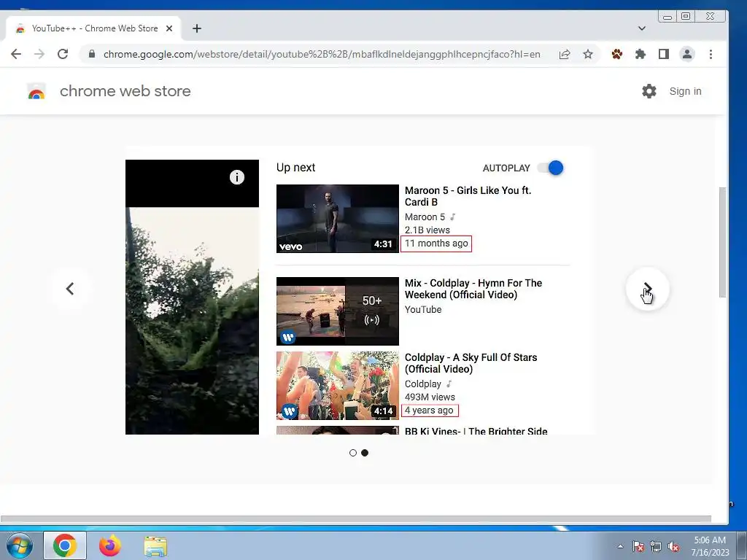The width and height of the screenshot is (747, 560).
Task: Reload the current page
Action: click(x=63, y=54)
